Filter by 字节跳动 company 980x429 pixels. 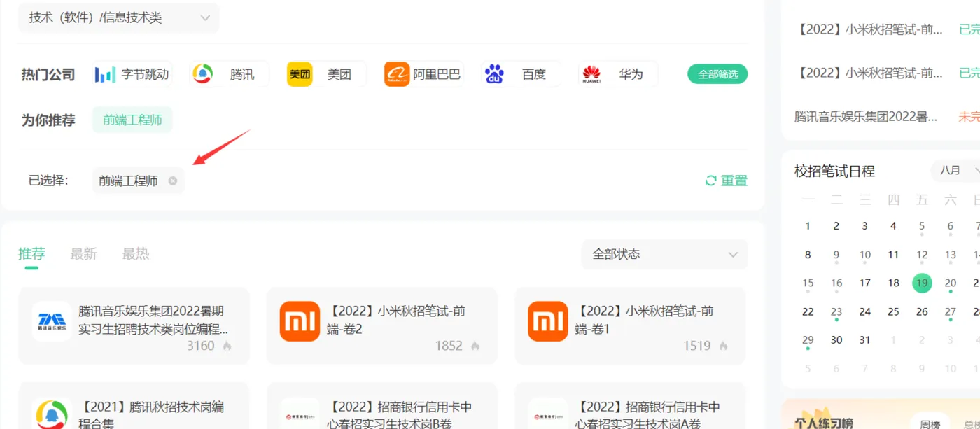(132, 74)
